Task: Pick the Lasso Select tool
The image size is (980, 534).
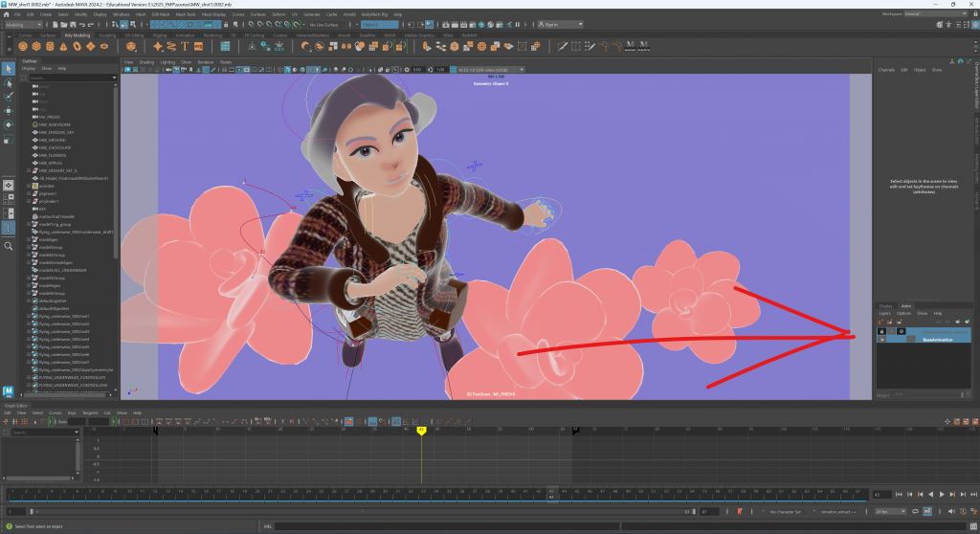Action: (x=9, y=82)
